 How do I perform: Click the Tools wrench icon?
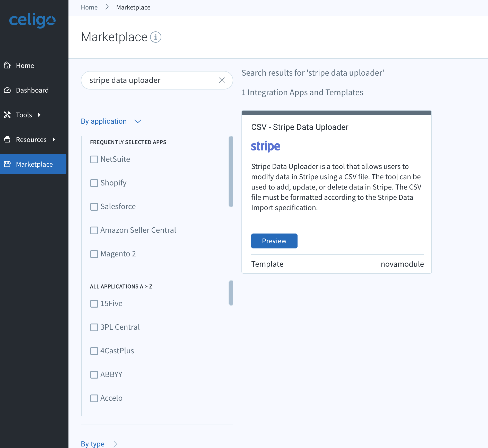coord(7,115)
